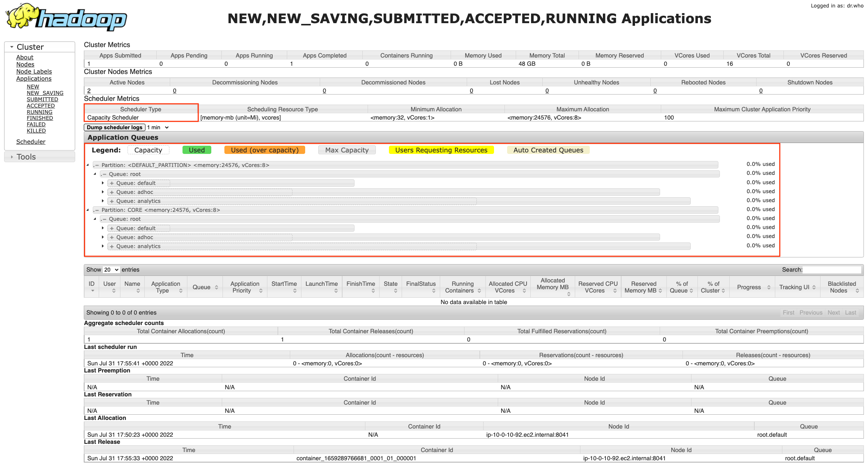Click the 'Dump scheduler logs' button
Screen dimensions: 868x467
114,127
